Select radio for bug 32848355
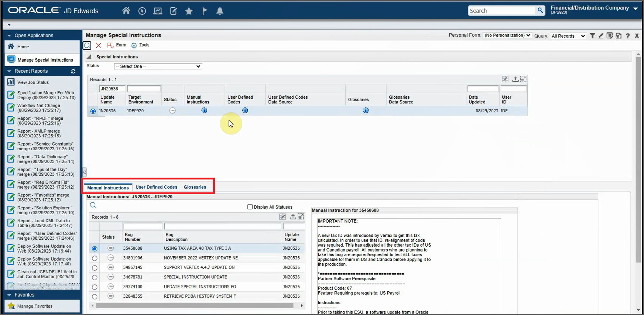This screenshot has width=644, height=315. (x=95, y=297)
